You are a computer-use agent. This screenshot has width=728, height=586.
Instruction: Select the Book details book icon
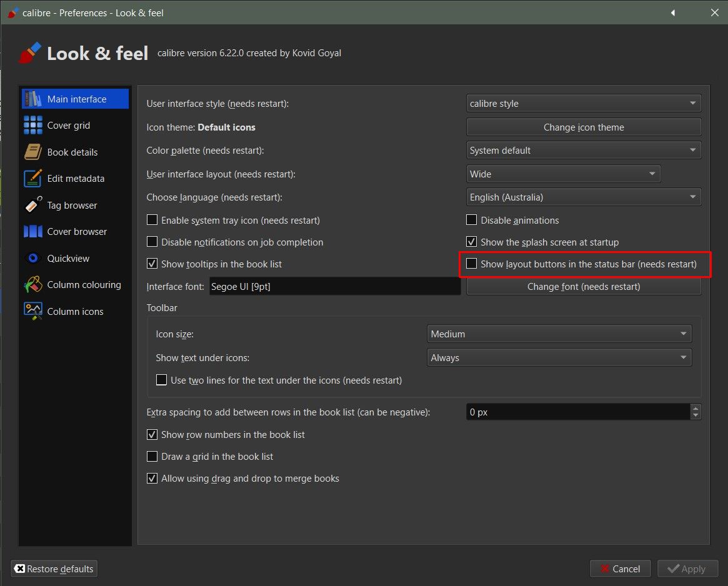coord(32,152)
